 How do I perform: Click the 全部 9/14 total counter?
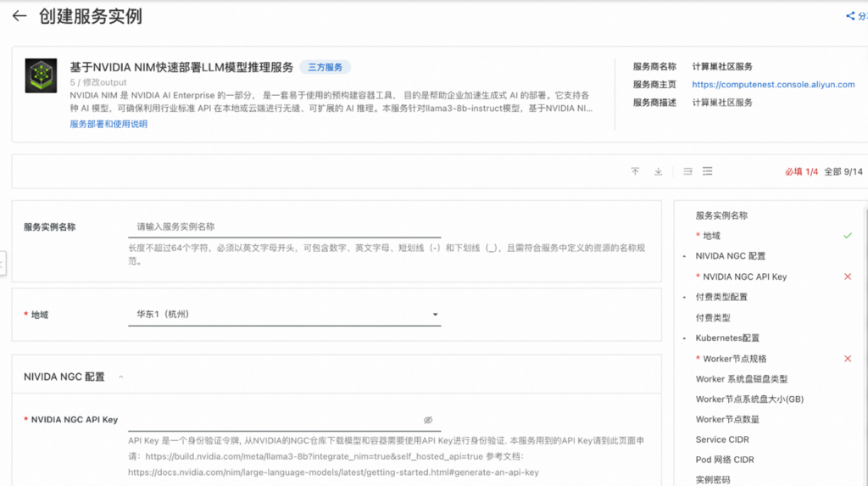point(843,172)
